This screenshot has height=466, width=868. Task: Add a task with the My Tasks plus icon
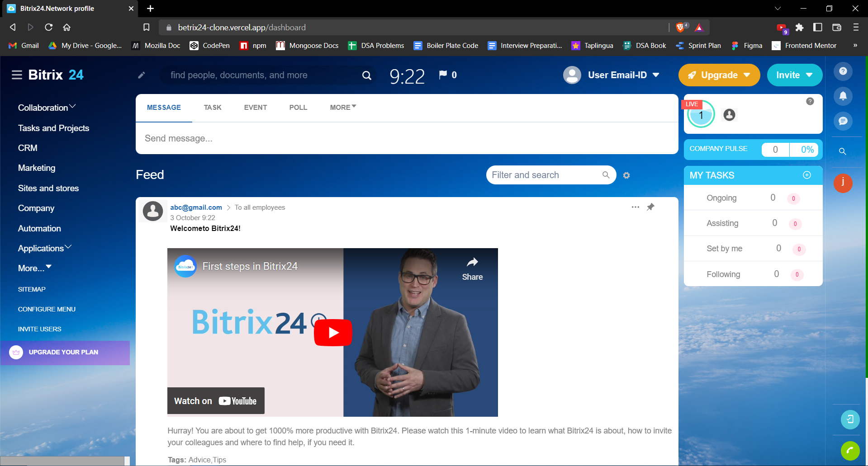point(807,175)
